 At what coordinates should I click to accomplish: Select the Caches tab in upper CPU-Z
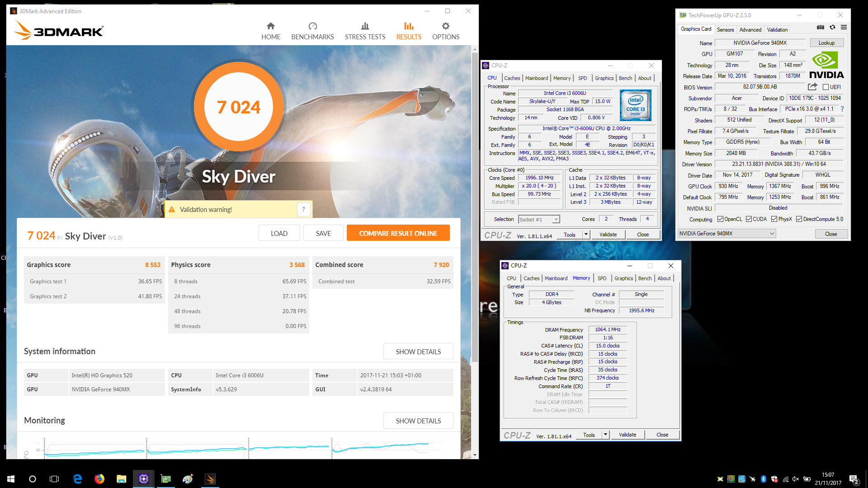512,78
